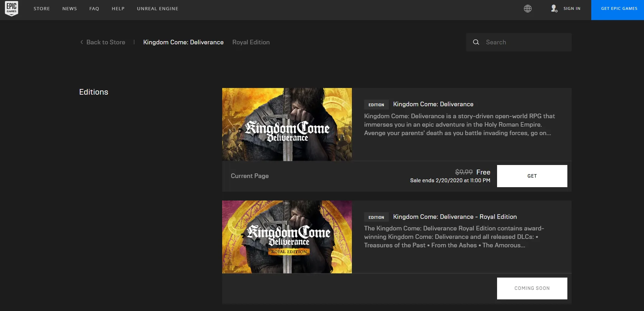Image resolution: width=644 pixels, height=311 pixels.
Task: Open the FAQ menu item
Action: [x=94, y=8]
